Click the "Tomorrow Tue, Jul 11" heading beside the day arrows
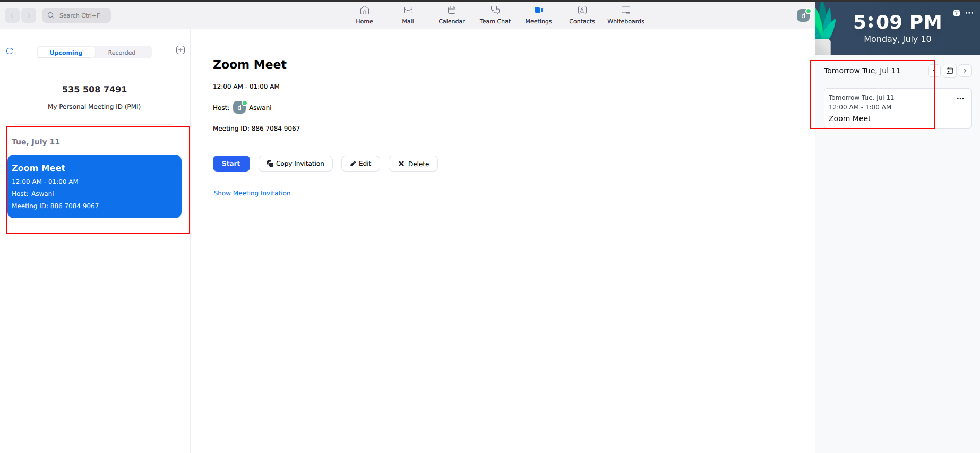Screen dimensions: 980x453 click(x=862, y=71)
